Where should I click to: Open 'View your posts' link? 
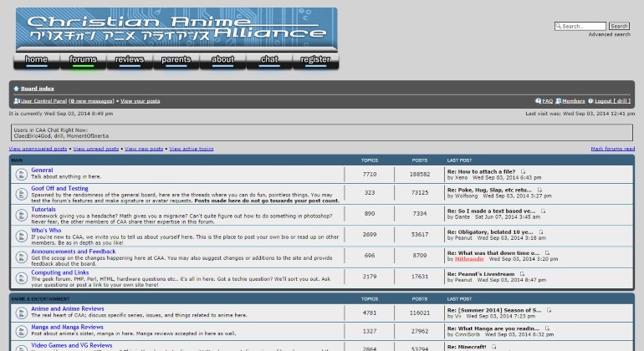click(x=140, y=101)
